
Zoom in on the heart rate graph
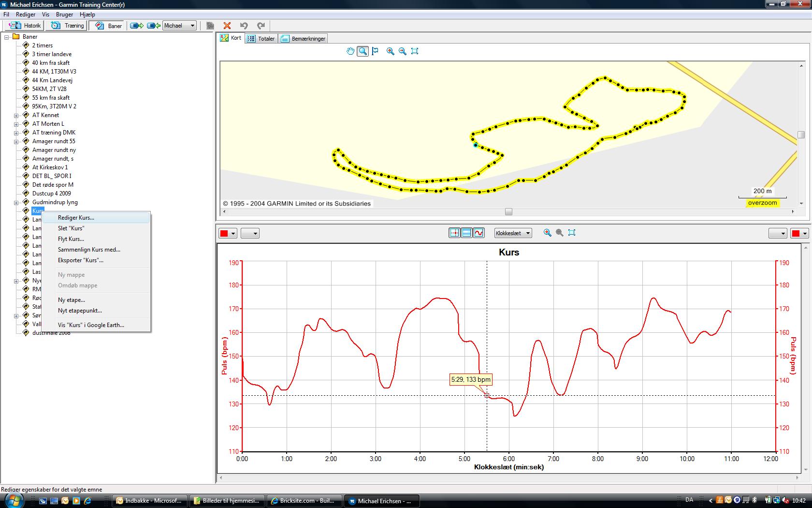(x=547, y=233)
